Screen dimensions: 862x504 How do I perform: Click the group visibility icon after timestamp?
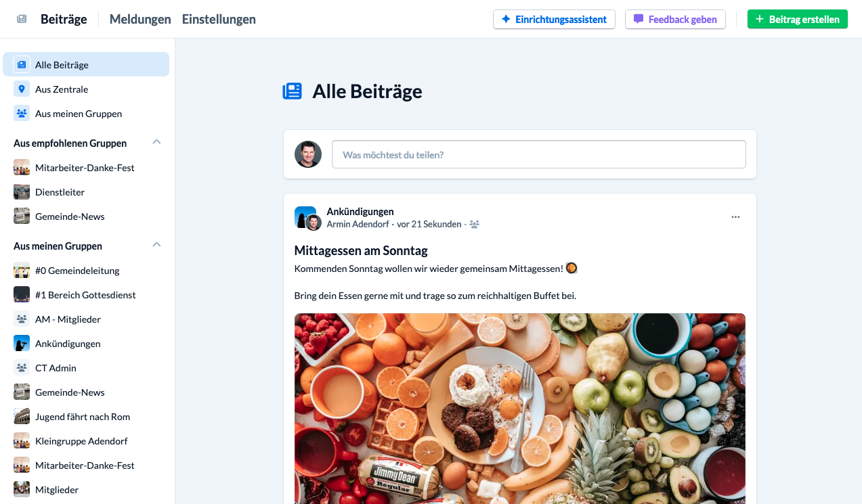pyautogui.click(x=474, y=224)
